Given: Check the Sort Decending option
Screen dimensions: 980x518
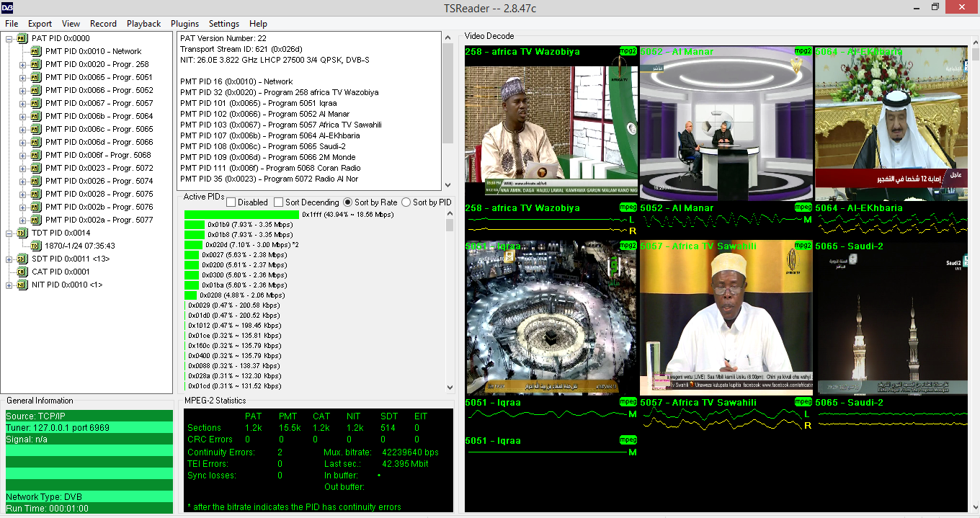Looking at the screenshot, I should (278, 202).
